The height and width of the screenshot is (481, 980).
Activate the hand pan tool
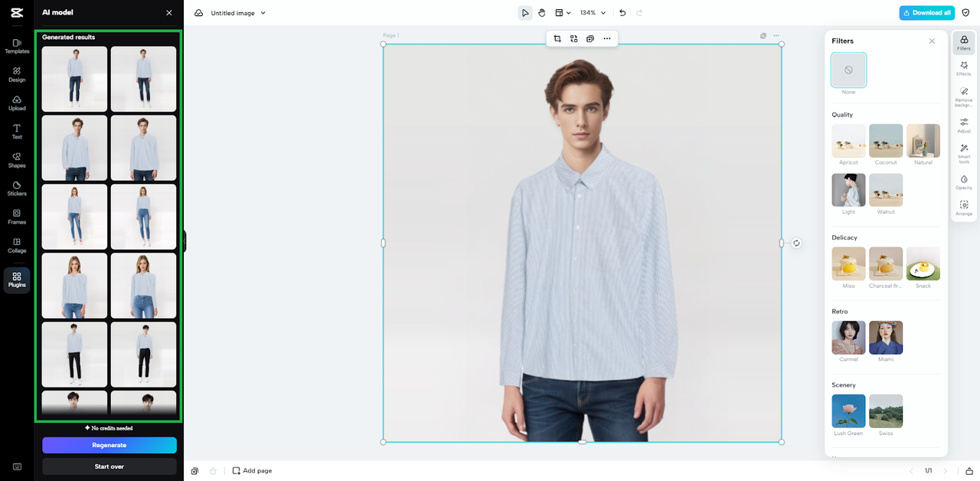point(542,13)
